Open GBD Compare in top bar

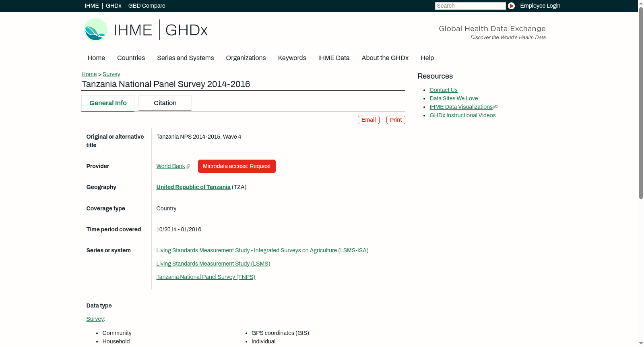click(x=147, y=6)
